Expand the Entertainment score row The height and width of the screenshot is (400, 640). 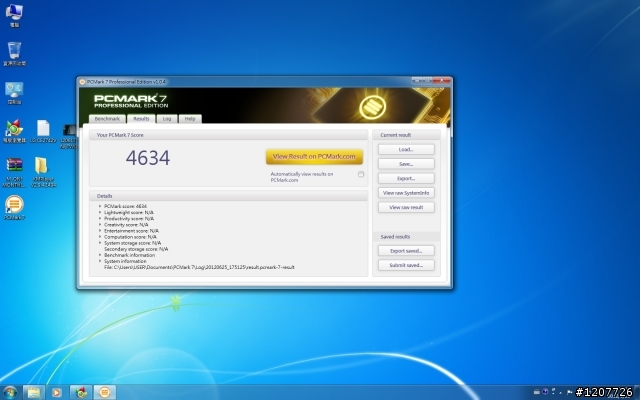pyautogui.click(x=100, y=231)
